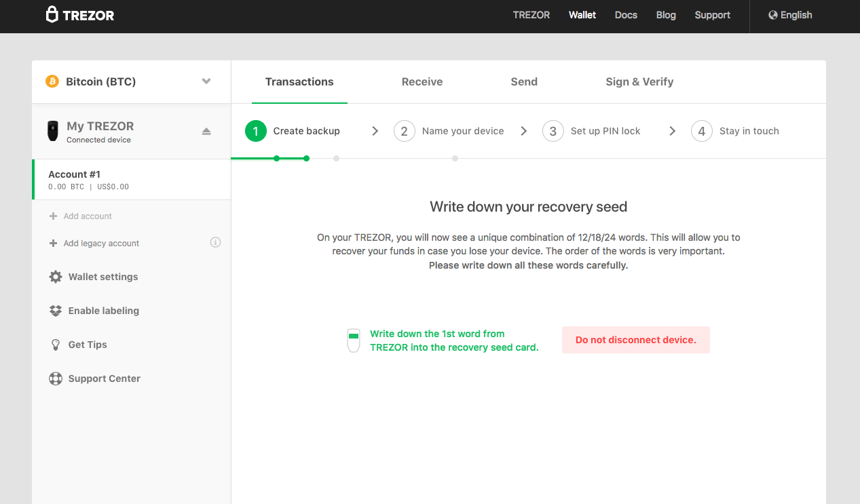This screenshot has width=860, height=504.
Task: Click the Do not disconnect device notice
Action: [x=636, y=340]
